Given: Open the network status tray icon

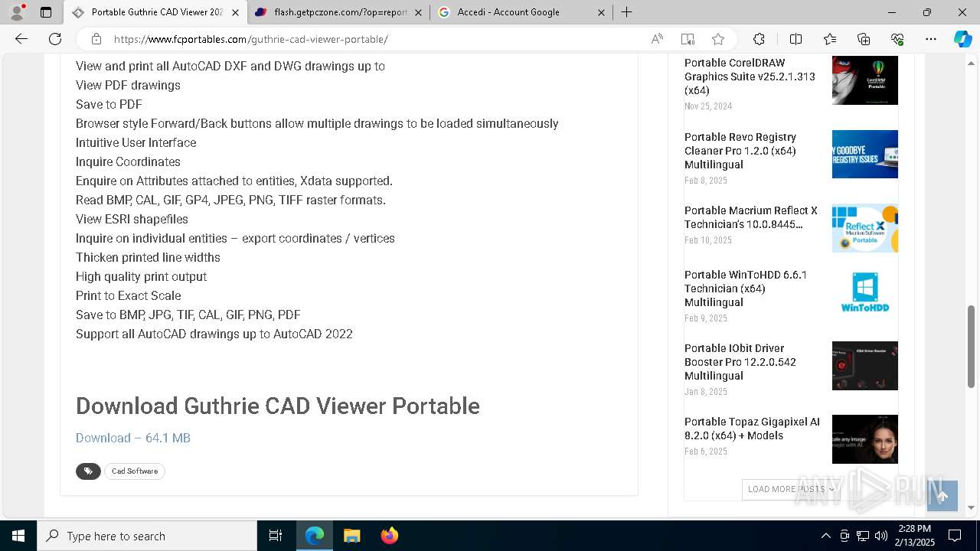Looking at the screenshot, I should pos(863,536).
